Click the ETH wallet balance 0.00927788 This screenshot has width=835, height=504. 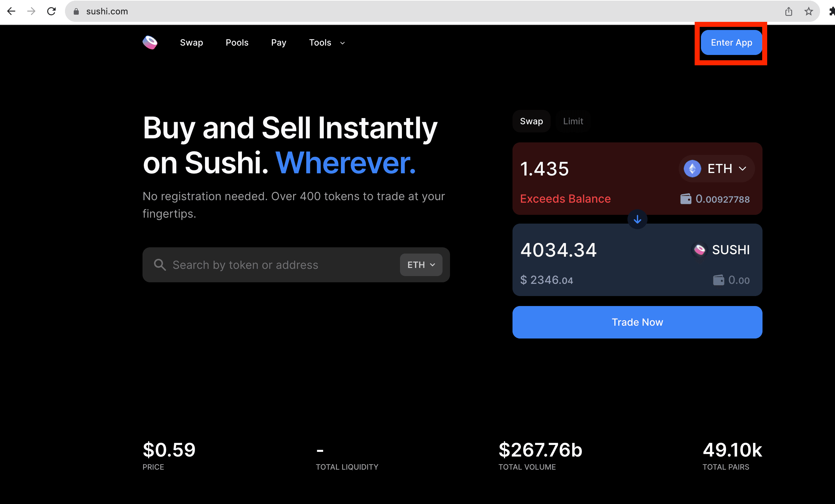715,199
